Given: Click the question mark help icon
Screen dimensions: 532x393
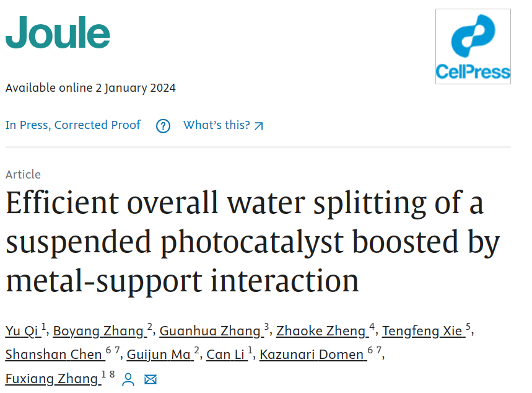Looking at the screenshot, I should pyautogui.click(x=163, y=126).
